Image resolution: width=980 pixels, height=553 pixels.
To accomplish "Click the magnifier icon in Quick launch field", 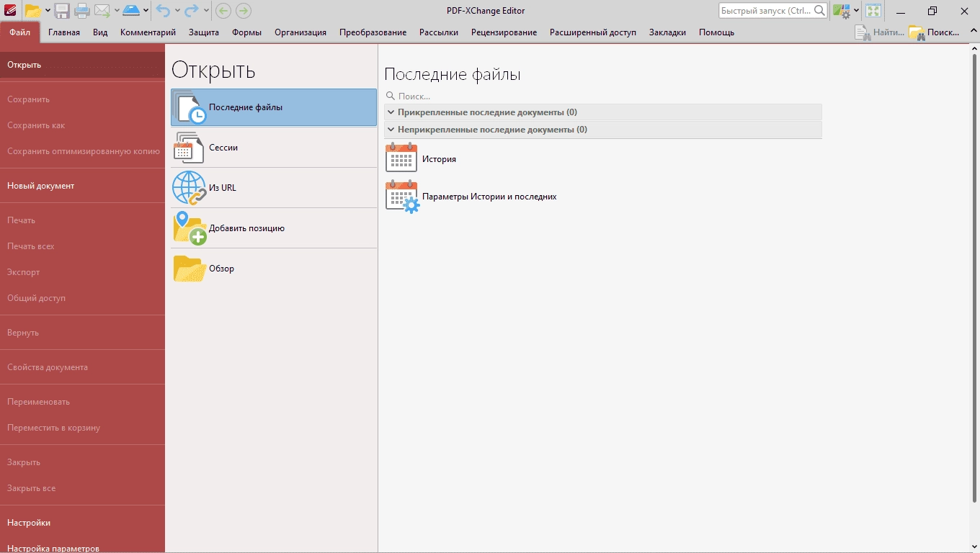I will coord(819,10).
